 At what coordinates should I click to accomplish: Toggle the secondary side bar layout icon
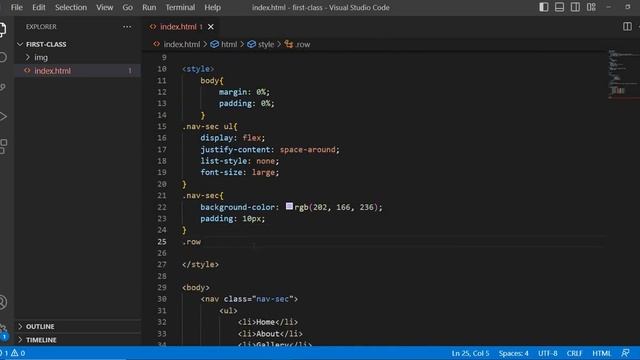[x=575, y=7]
